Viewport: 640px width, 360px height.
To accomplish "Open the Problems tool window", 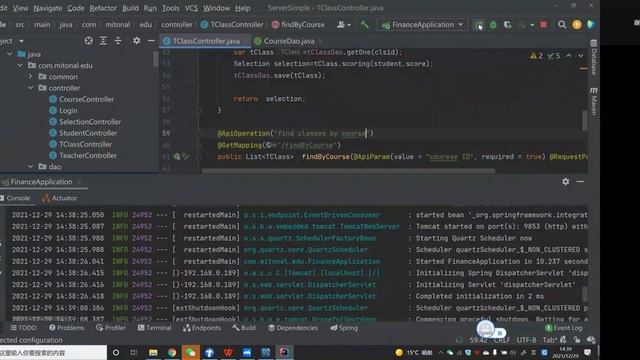I will pyautogui.click(x=67, y=328).
